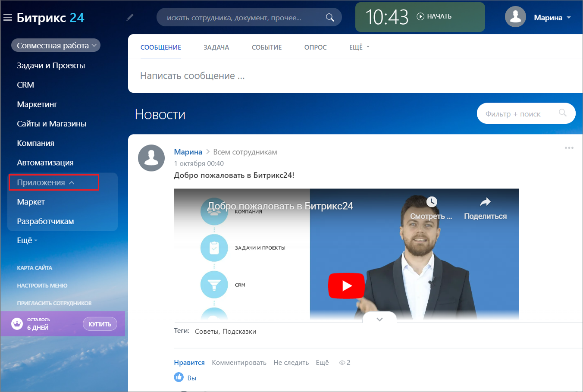This screenshot has width=583, height=392.
Task: Open the three-dots menu of the post
Action: pyautogui.click(x=569, y=148)
